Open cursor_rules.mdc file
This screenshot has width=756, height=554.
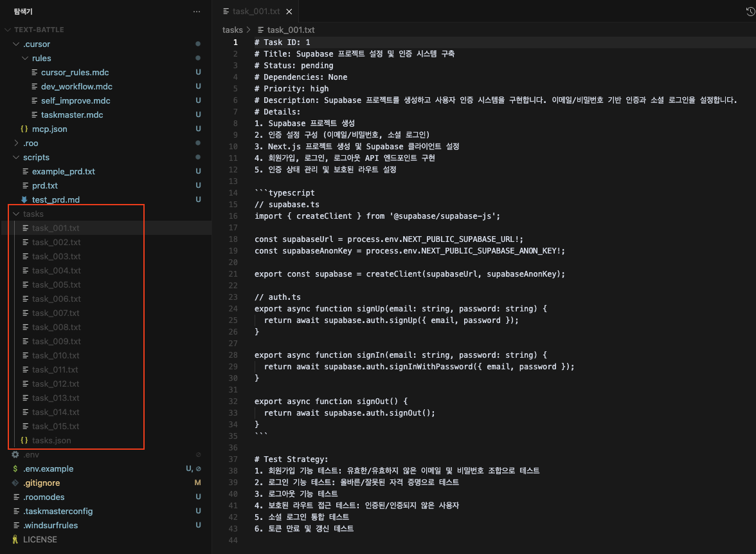75,72
